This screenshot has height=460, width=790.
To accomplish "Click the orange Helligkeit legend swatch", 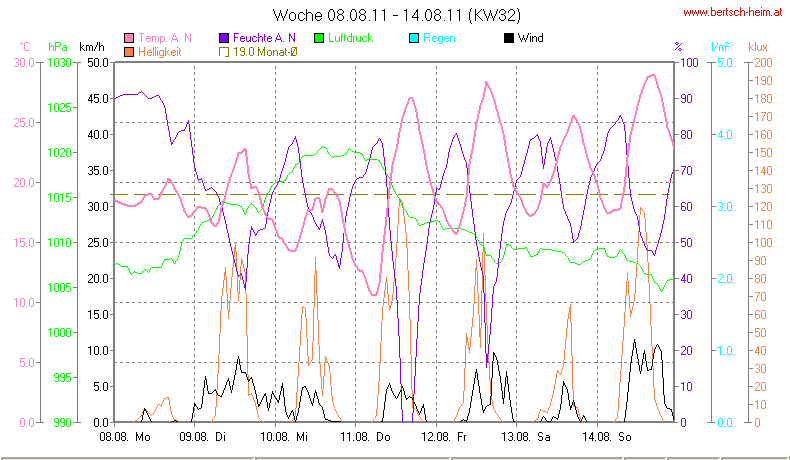I will pos(129,52).
